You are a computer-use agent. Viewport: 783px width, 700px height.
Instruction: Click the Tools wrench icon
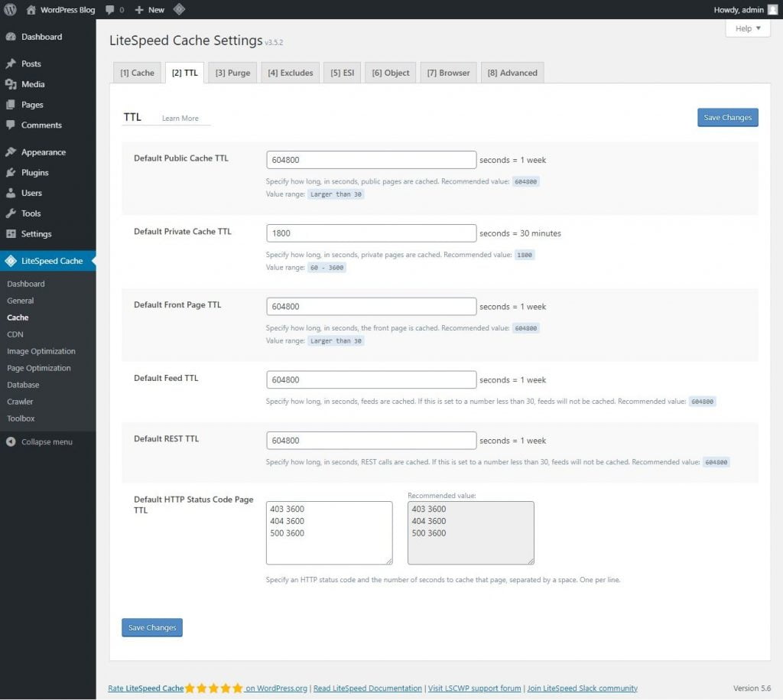[11, 213]
